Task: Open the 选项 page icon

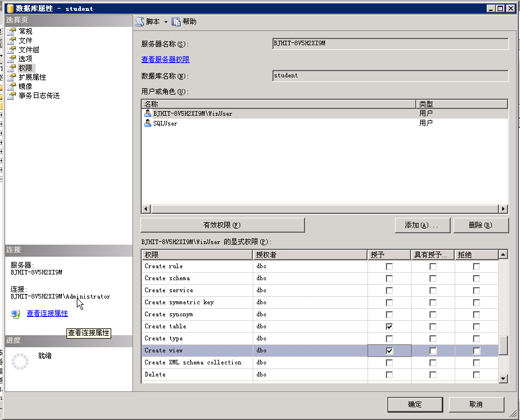Action: pyautogui.click(x=11, y=59)
